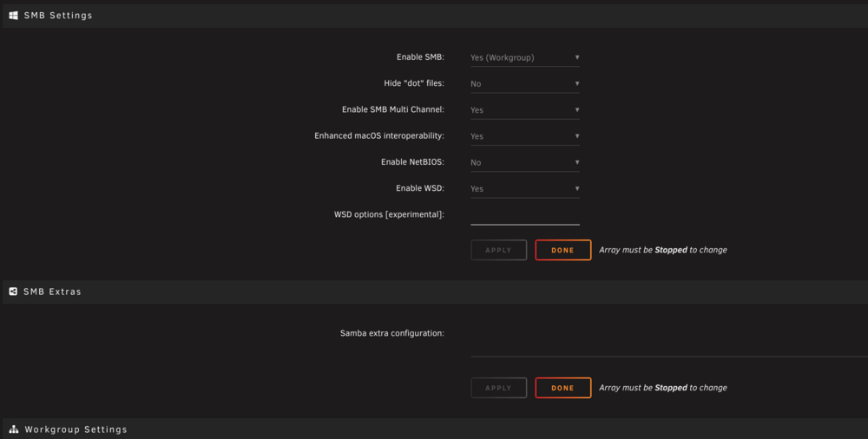Open the Enable SMB Multi Channel dropdown

pyautogui.click(x=525, y=109)
